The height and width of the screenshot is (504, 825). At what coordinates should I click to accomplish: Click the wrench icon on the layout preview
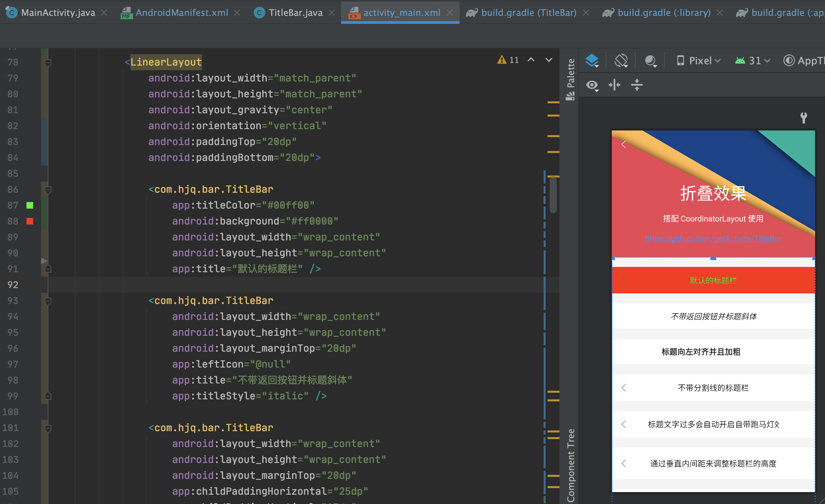[x=803, y=118]
